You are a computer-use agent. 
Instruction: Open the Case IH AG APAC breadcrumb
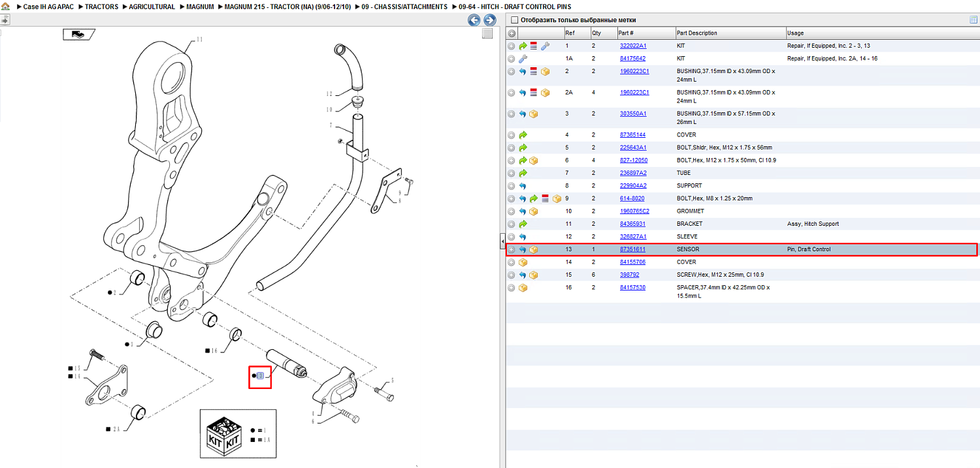[x=48, y=7]
